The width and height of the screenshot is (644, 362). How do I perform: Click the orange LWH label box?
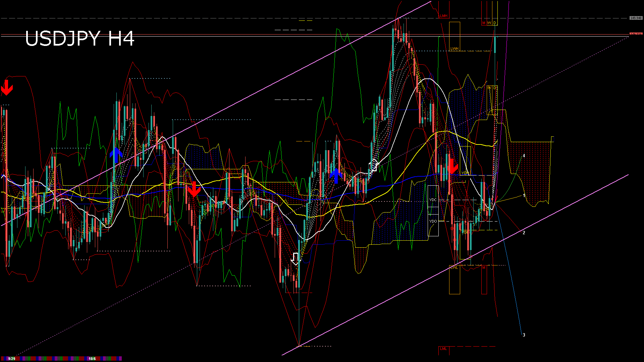tap(454, 49)
